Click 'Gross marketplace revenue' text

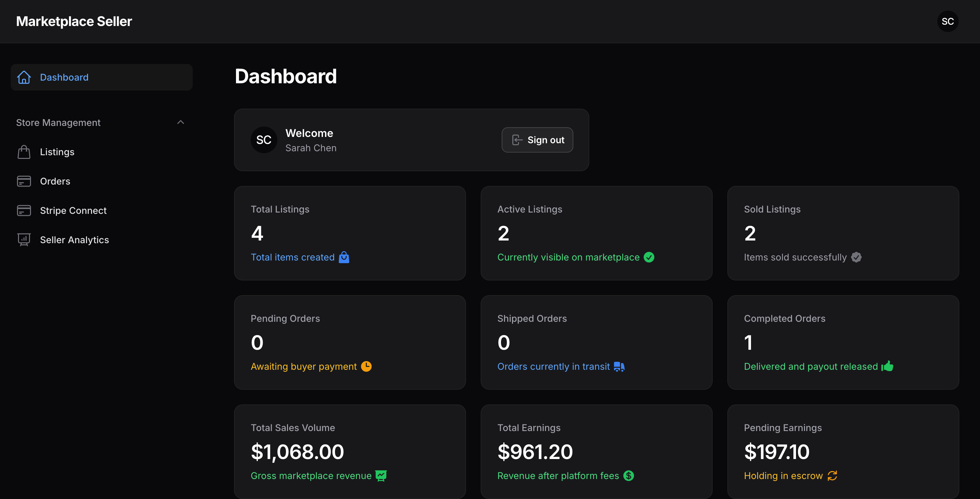point(311,476)
